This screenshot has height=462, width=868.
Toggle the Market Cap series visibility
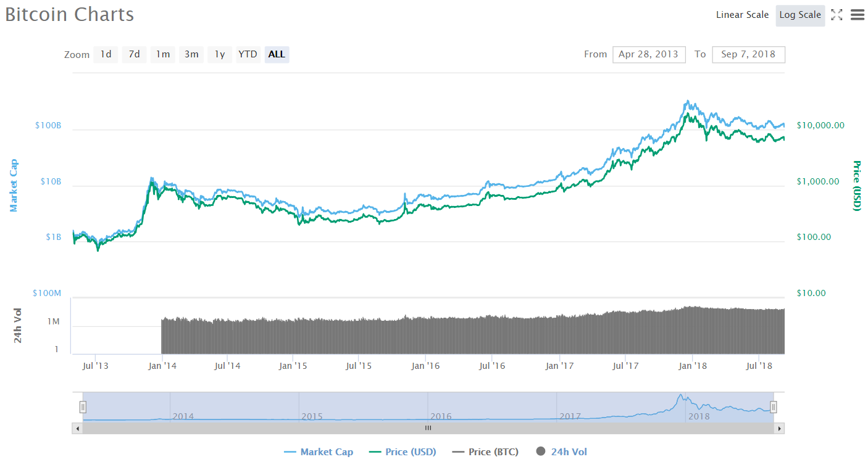[x=319, y=452]
